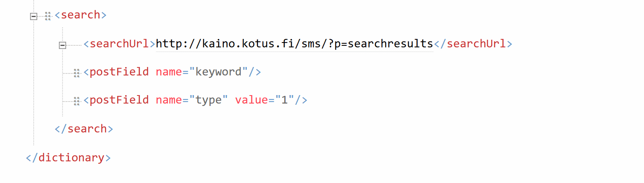
Task: Click the kaino.kotus.fi URL text
Action: 294,44
